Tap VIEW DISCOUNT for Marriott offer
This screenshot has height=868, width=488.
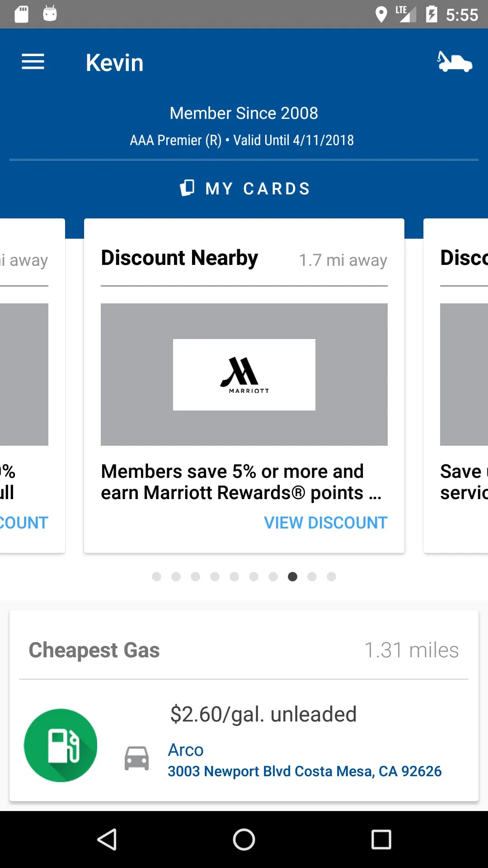pos(325,523)
